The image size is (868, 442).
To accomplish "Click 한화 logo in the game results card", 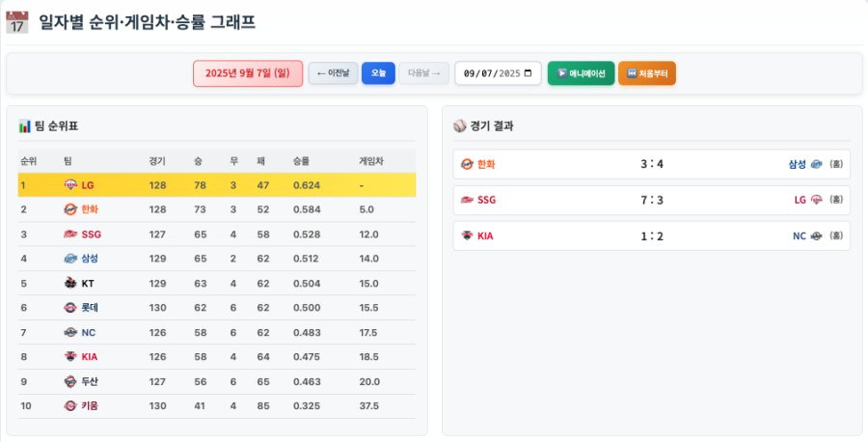I will [467, 164].
